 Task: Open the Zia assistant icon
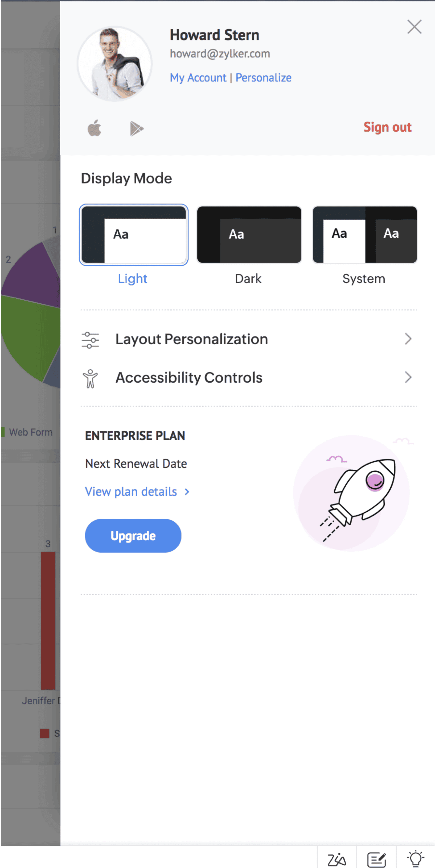tap(336, 859)
